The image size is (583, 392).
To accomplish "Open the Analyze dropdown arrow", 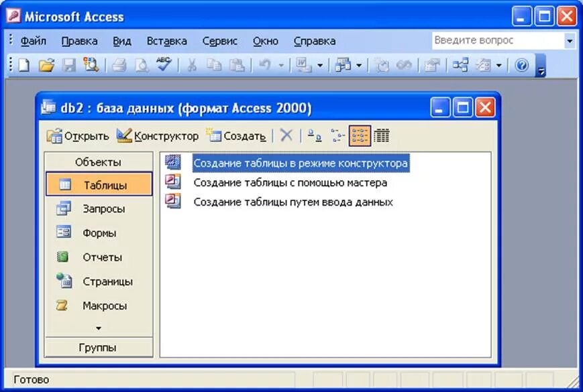I will (359, 66).
